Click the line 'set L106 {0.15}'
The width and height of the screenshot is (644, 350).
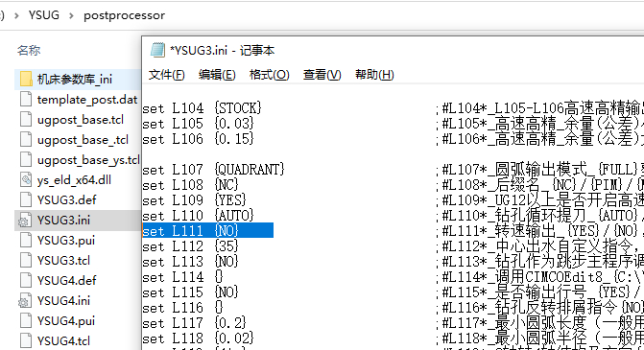click(x=198, y=139)
